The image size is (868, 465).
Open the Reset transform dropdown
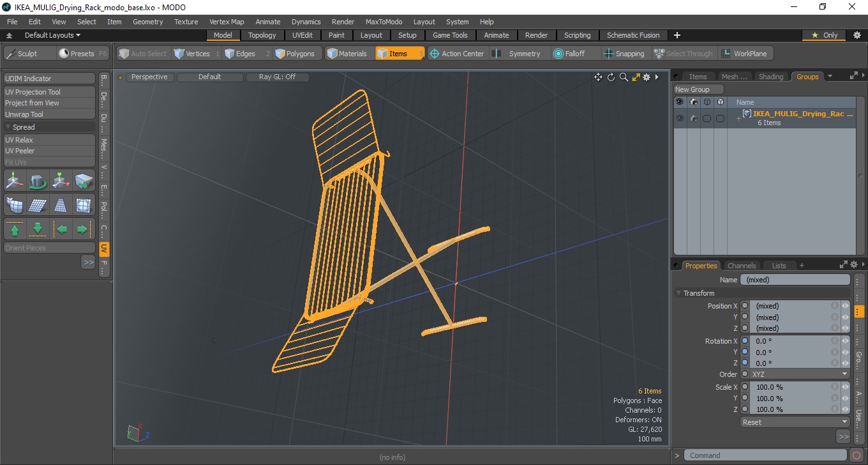(x=795, y=422)
